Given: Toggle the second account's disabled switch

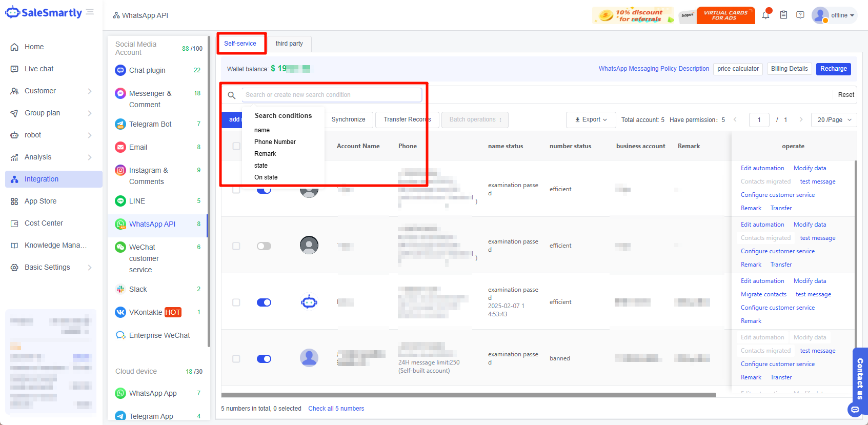Looking at the screenshot, I should 264,246.
